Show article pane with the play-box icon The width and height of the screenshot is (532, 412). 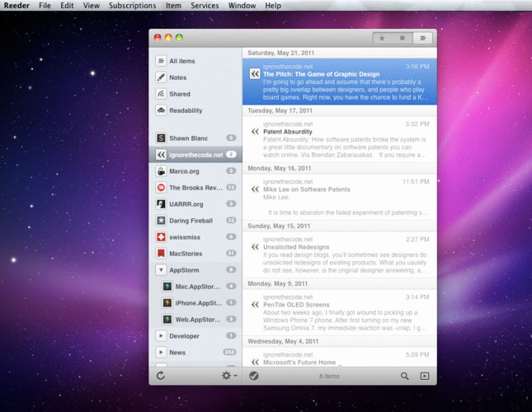pos(425,376)
